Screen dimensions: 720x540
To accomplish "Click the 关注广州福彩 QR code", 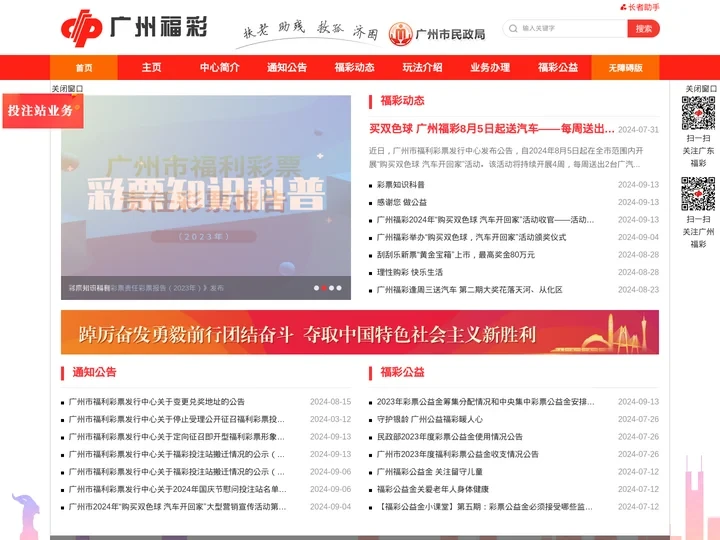I will point(698,193).
